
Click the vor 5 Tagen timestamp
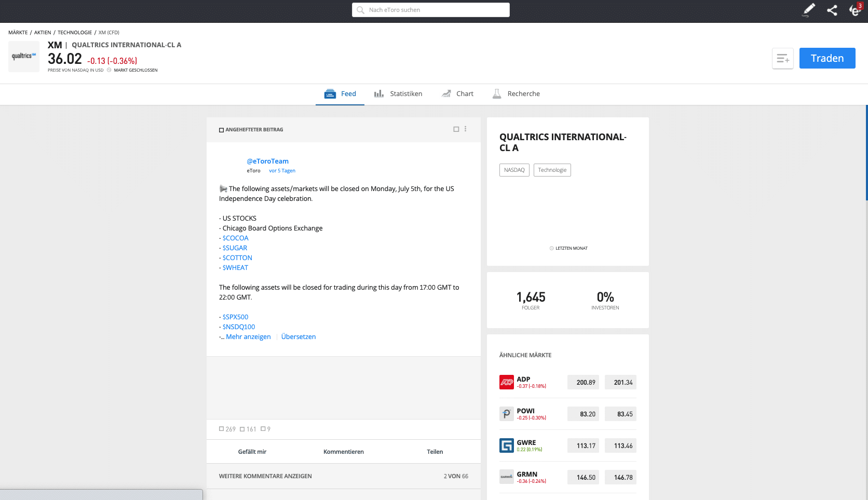click(282, 171)
